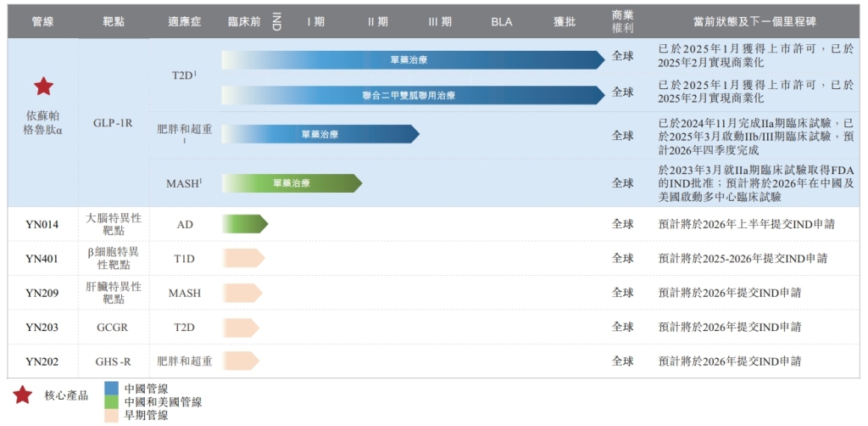Click the T2D 單藥治療 progress bar
Image resolution: width=868 pixels, height=426 pixels.
(x=413, y=60)
